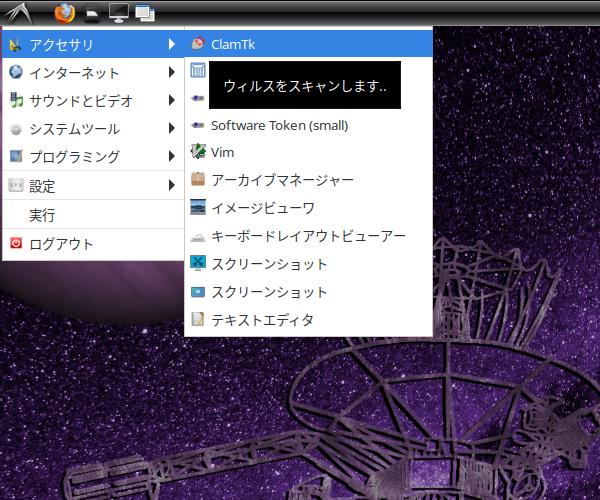The height and width of the screenshot is (500, 600).
Task: Click the calculator icon below ClamTk
Action: 198,70
